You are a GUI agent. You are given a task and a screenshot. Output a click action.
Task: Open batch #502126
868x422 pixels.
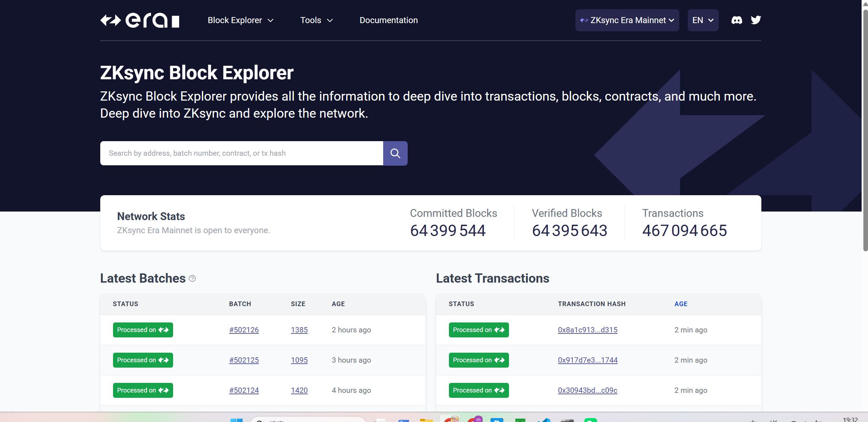(244, 330)
